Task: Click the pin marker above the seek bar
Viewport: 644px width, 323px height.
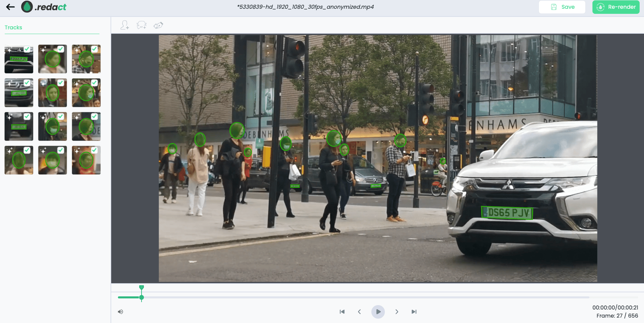Action: 142,287
